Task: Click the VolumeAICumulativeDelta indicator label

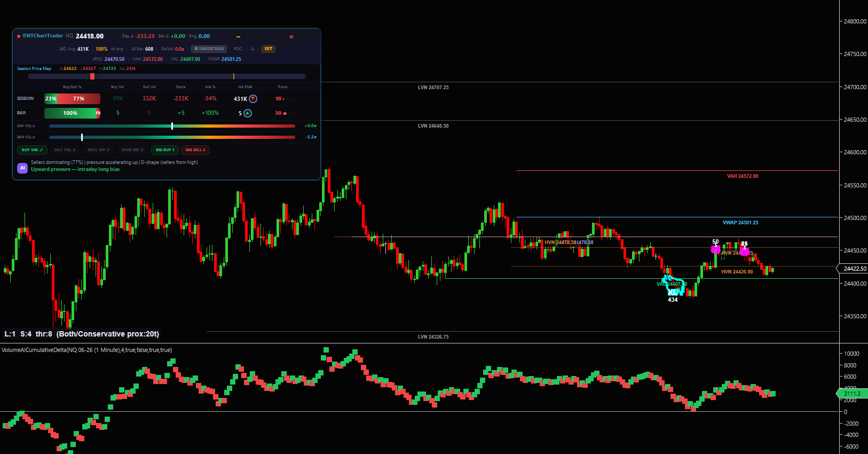Action: (87, 350)
